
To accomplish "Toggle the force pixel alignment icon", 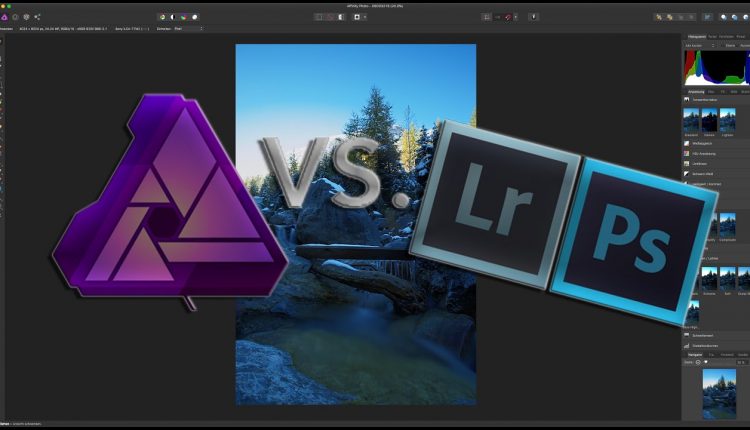I will [487, 17].
